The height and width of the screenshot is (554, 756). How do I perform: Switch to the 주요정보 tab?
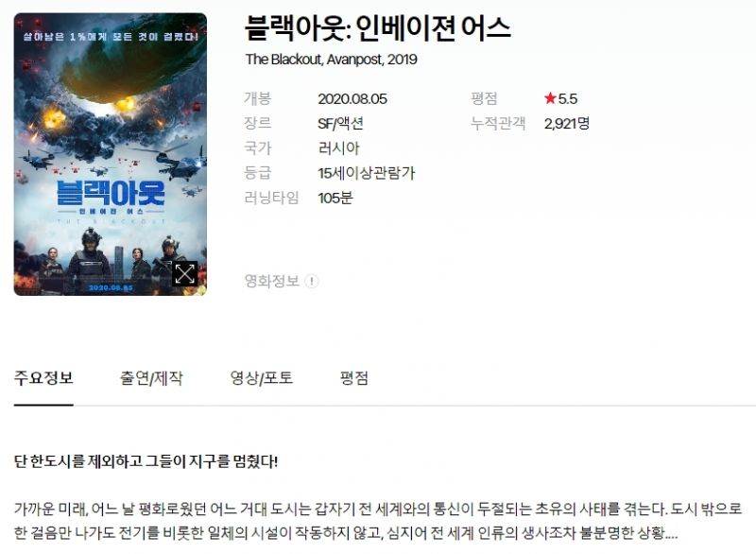43,377
